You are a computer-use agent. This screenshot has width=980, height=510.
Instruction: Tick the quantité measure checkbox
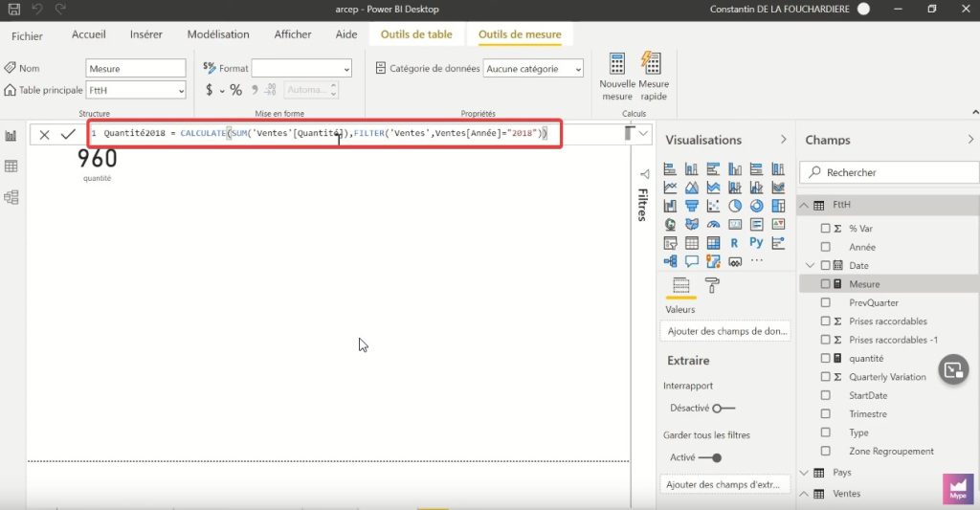click(825, 358)
